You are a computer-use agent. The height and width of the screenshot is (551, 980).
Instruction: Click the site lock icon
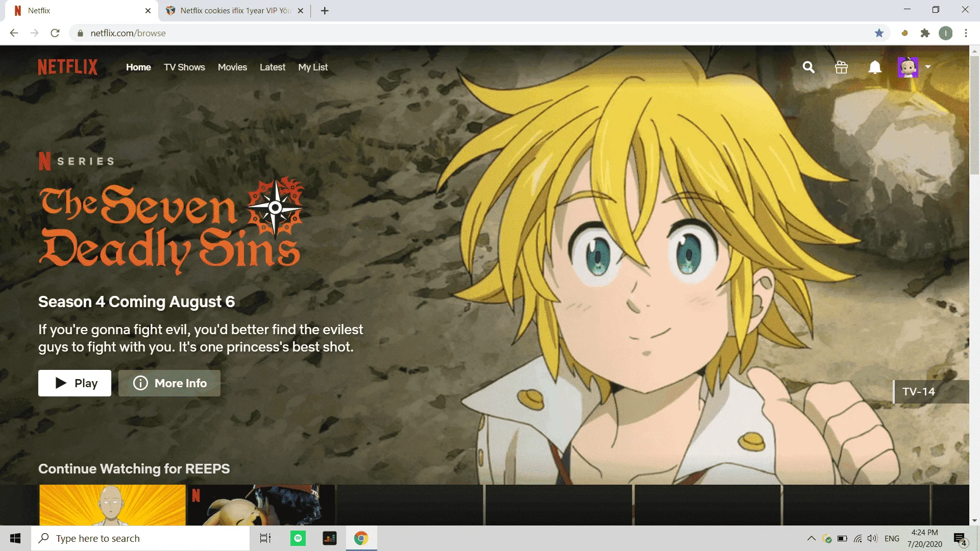point(80,33)
